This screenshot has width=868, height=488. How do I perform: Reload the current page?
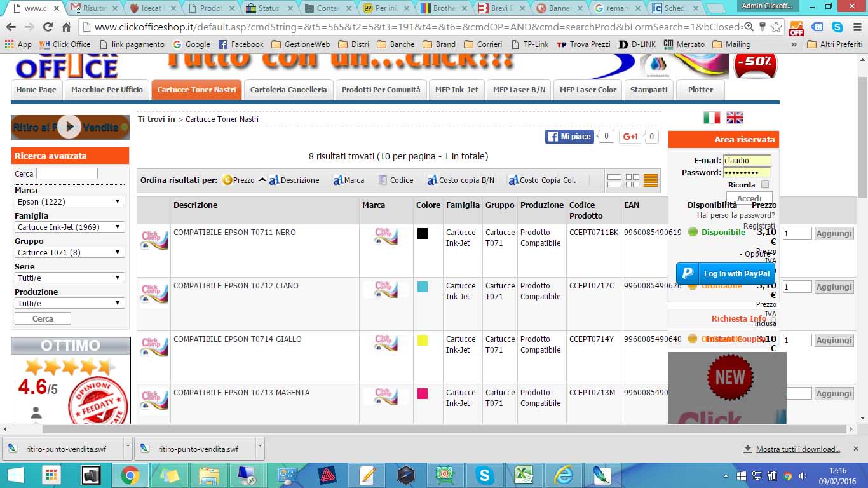click(x=48, y=27)
